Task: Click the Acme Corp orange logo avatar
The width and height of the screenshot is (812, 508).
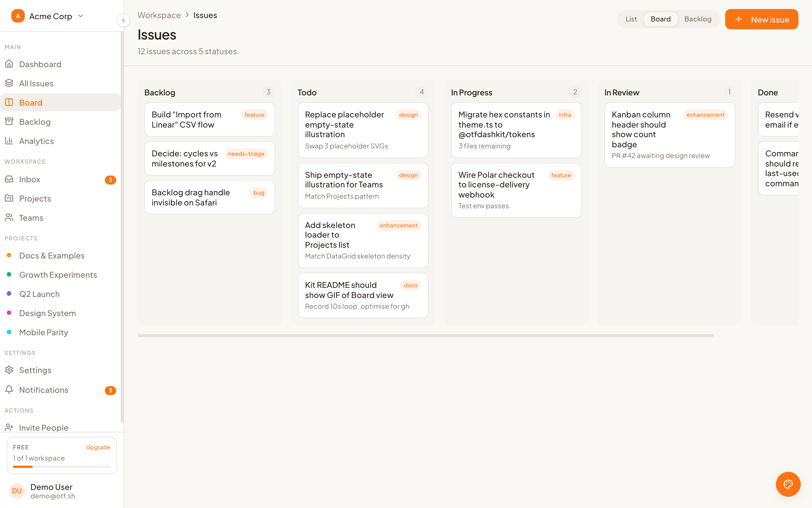Action: (18, 16)
